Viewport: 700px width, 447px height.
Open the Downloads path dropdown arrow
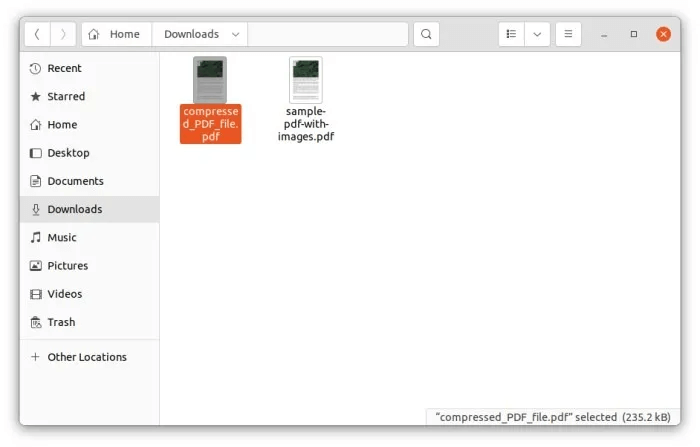click(235, 34)
